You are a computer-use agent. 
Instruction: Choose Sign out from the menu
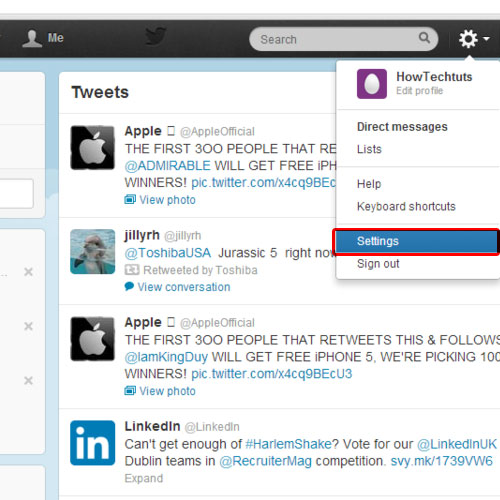[x=378, y=264]
